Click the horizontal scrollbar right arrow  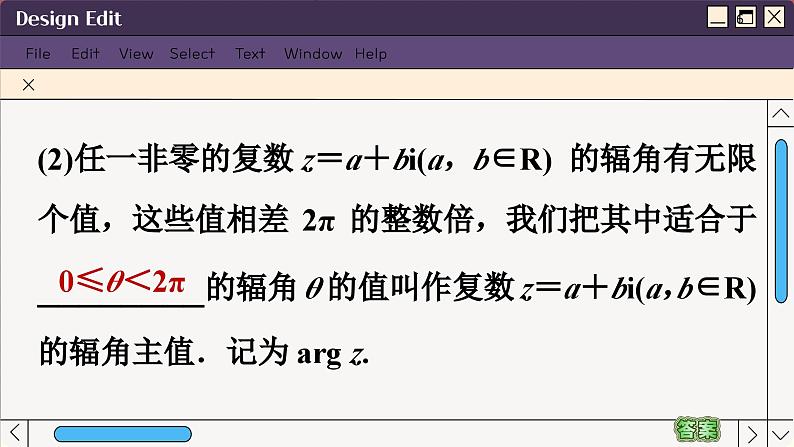pos(752,434)
